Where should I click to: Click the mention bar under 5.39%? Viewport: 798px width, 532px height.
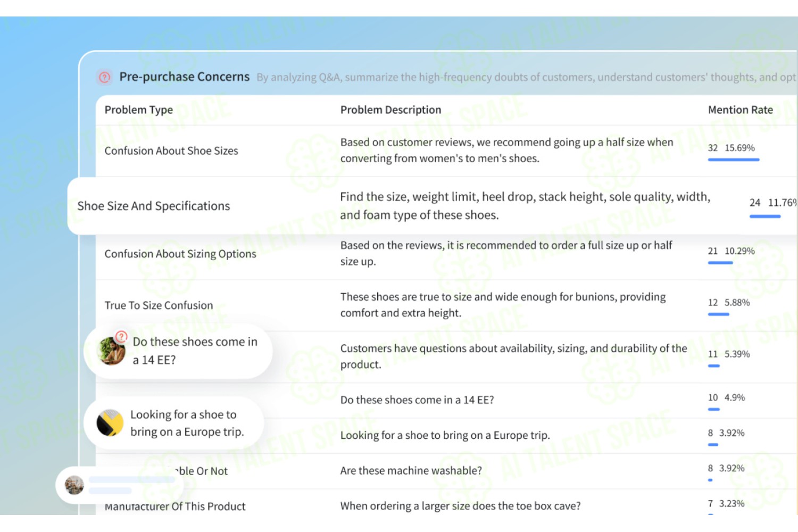coord(714,366)
